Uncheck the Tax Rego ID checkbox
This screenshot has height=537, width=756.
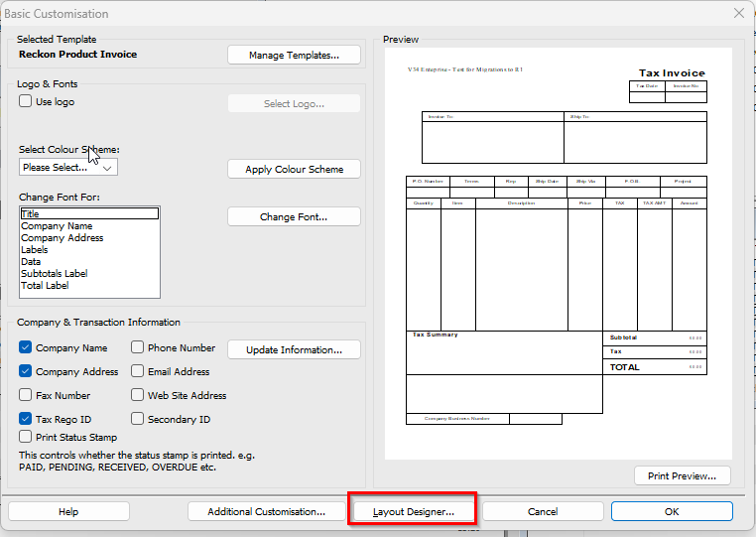(x=25, y=418)
